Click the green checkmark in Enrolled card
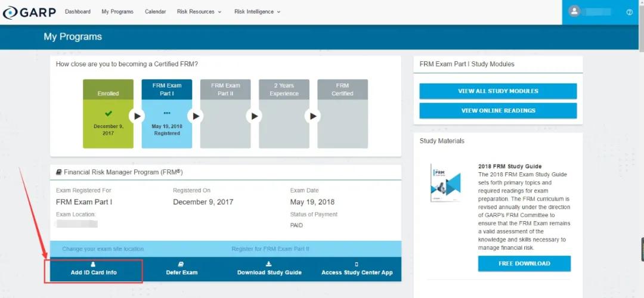 pyautogui.click(x=109, y=113)
